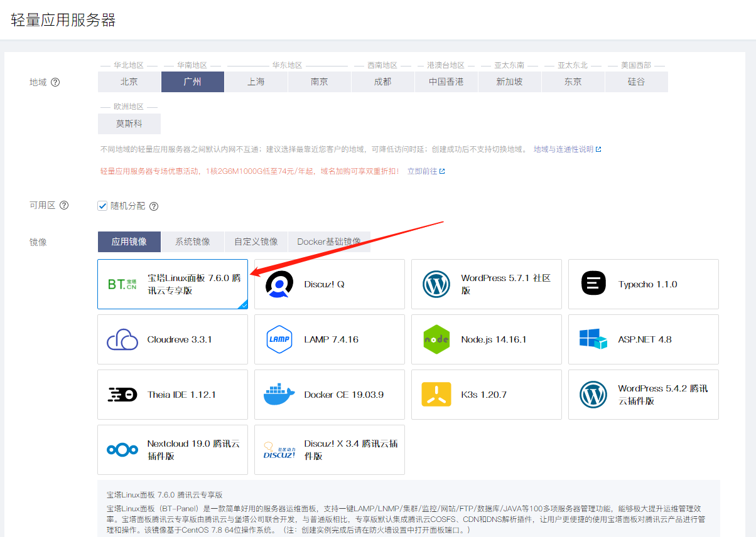Select 东京 region
756x537 pixels.
573,82
